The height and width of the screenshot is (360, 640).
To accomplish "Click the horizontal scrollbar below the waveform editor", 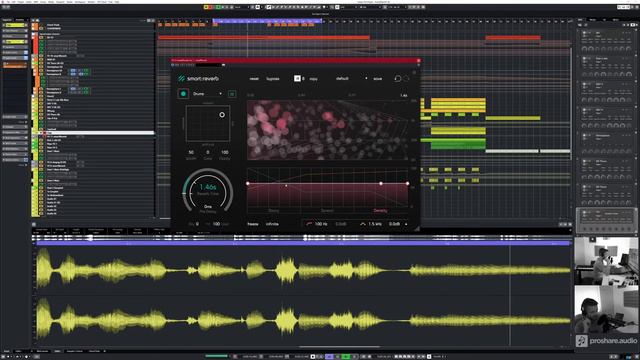I will coord(339,347).
